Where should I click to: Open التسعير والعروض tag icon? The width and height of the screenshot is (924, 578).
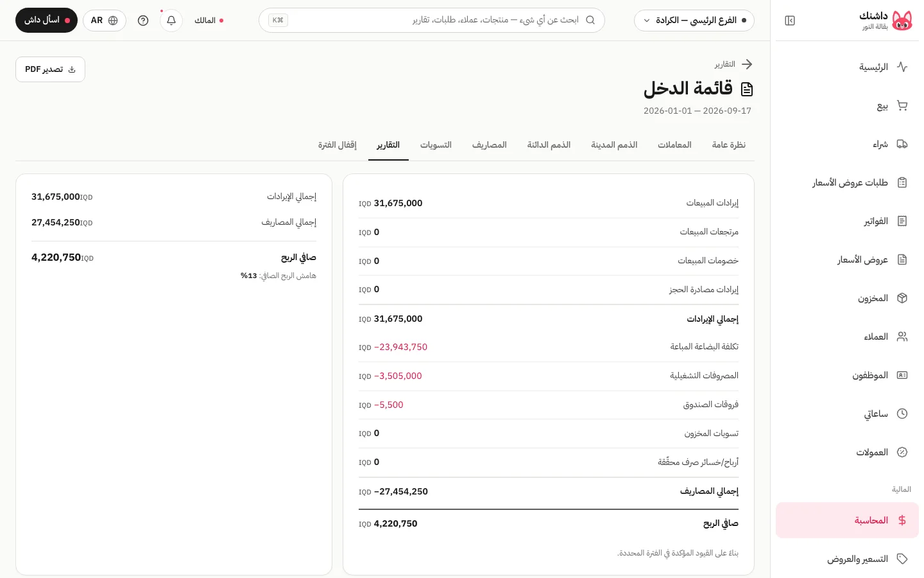tap(902, 559)
